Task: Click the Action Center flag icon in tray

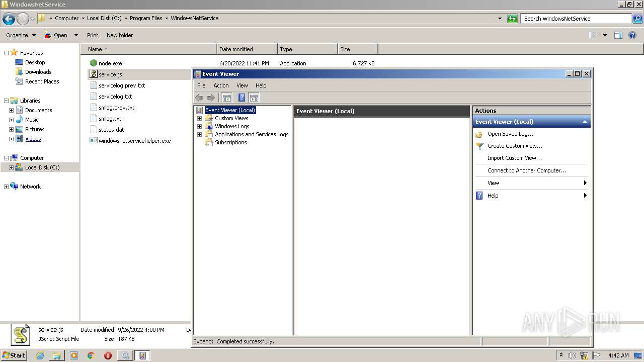Action: point(596,355)
